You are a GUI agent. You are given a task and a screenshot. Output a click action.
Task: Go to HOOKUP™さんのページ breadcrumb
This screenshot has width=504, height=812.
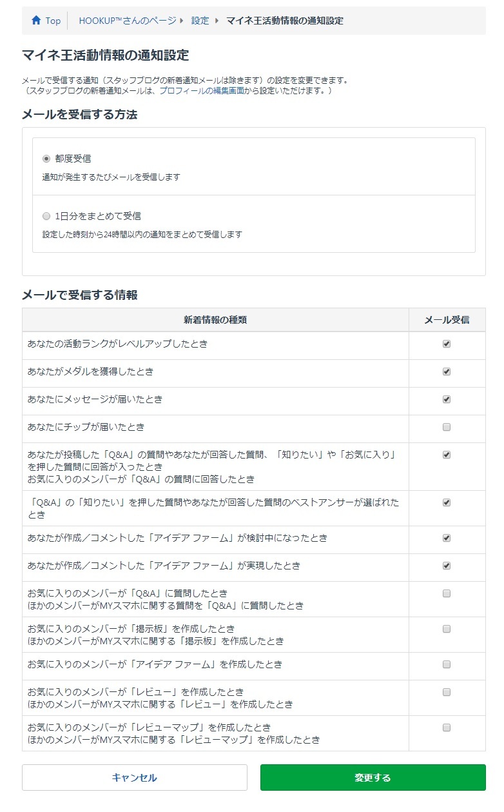(x=127, y=21)
